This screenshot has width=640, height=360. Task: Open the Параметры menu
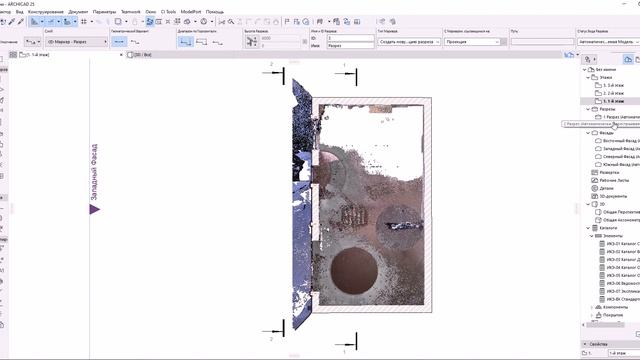(104, 12)
